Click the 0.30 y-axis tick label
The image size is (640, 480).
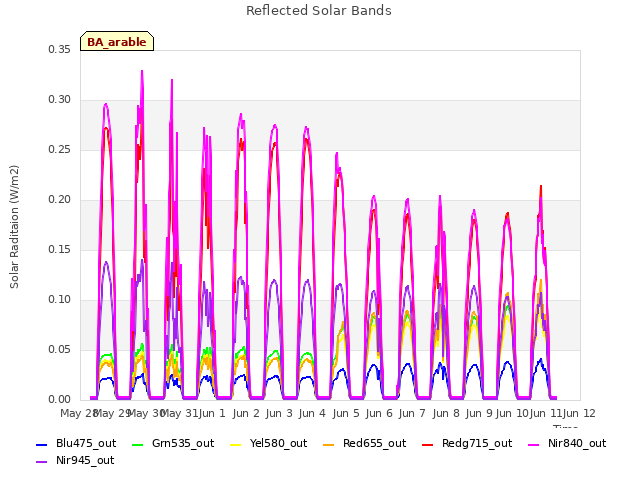(x=59, y=100)
